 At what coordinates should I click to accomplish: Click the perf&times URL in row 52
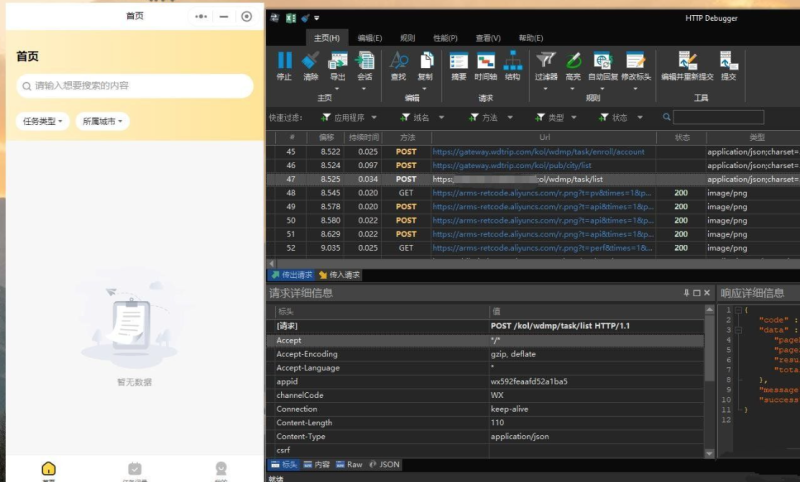[542, 248]
